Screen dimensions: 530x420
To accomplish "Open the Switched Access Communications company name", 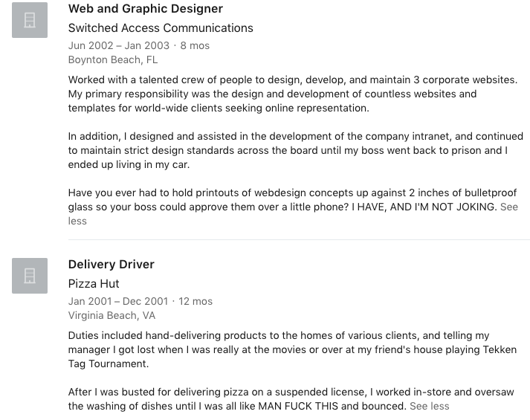I will pos(161,28).
